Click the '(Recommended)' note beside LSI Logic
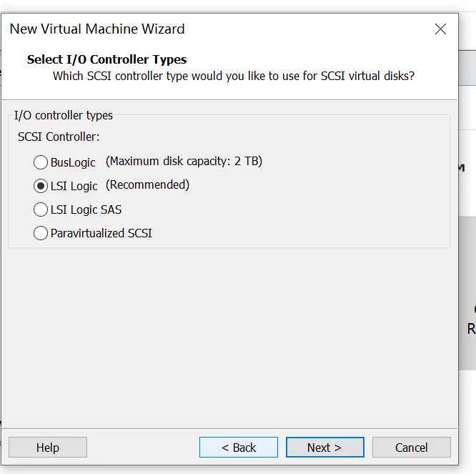 click(147, 184)
